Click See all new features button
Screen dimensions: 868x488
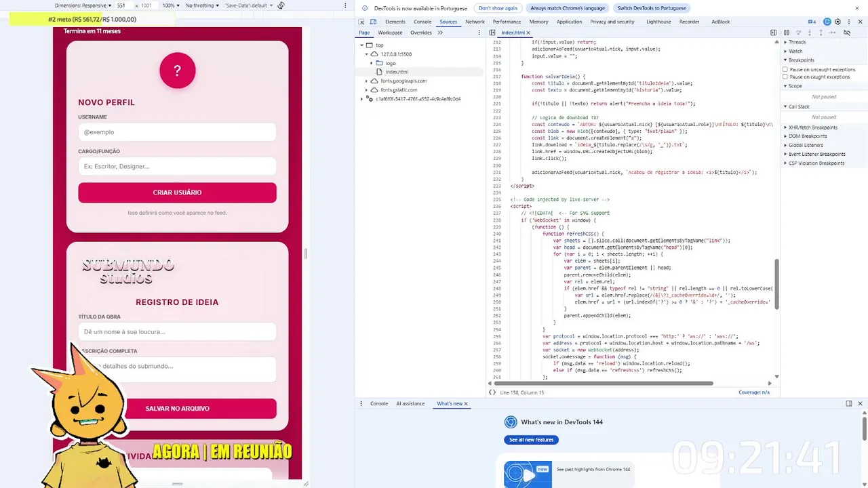531,440
